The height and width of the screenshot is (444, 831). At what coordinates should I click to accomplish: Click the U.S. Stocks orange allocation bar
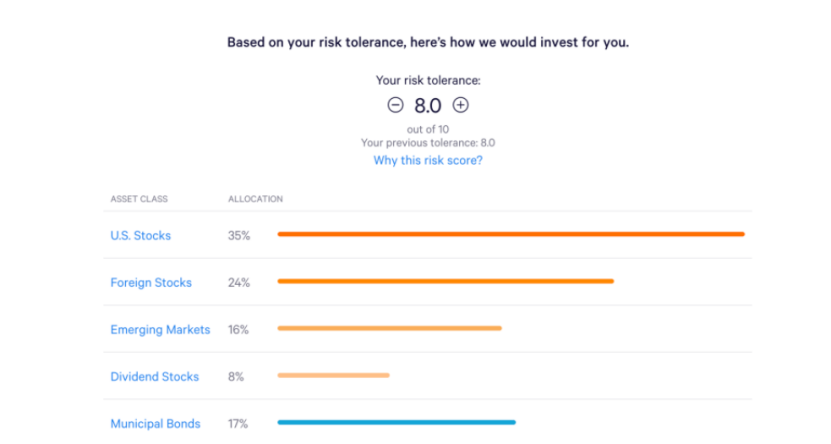511,234
